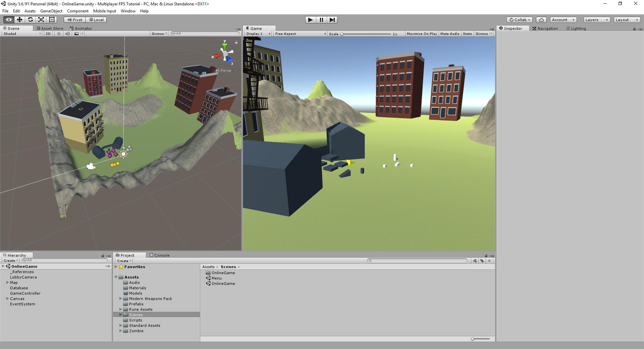644x349 pixels.
Task: Open the cloud services window
Action: 541,20
